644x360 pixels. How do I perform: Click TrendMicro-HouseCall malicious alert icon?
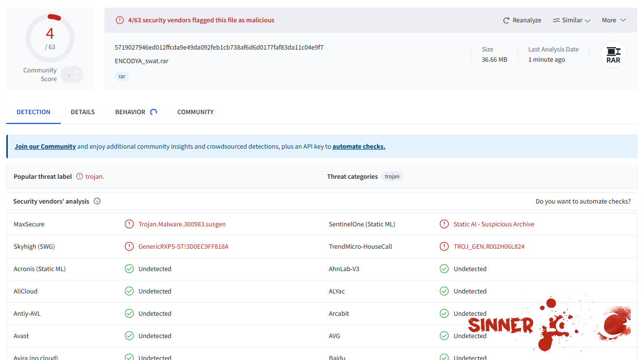(444, 247)
